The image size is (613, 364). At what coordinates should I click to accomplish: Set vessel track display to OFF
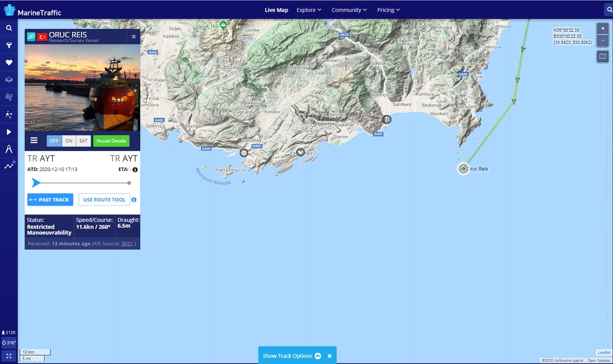tap(55, 141)
